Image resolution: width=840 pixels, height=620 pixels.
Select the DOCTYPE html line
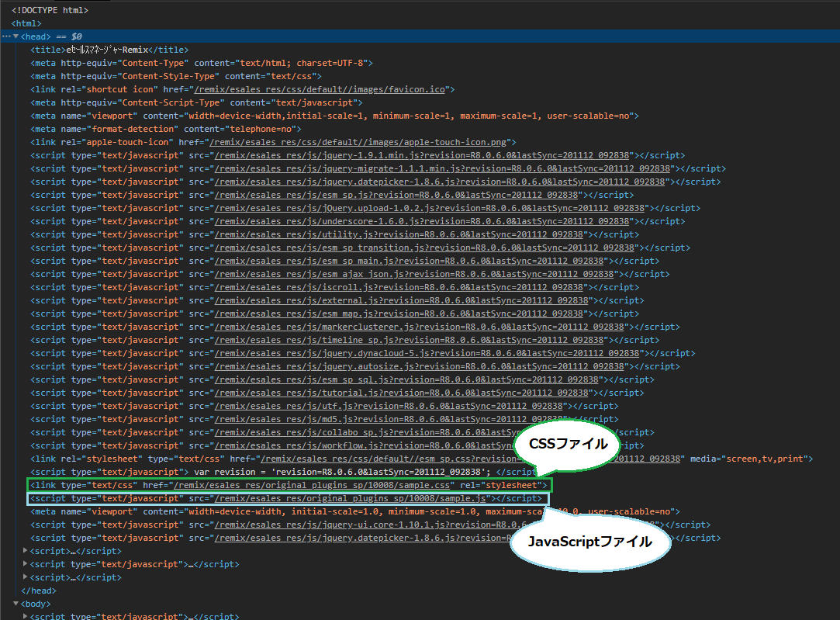[50, 10]
